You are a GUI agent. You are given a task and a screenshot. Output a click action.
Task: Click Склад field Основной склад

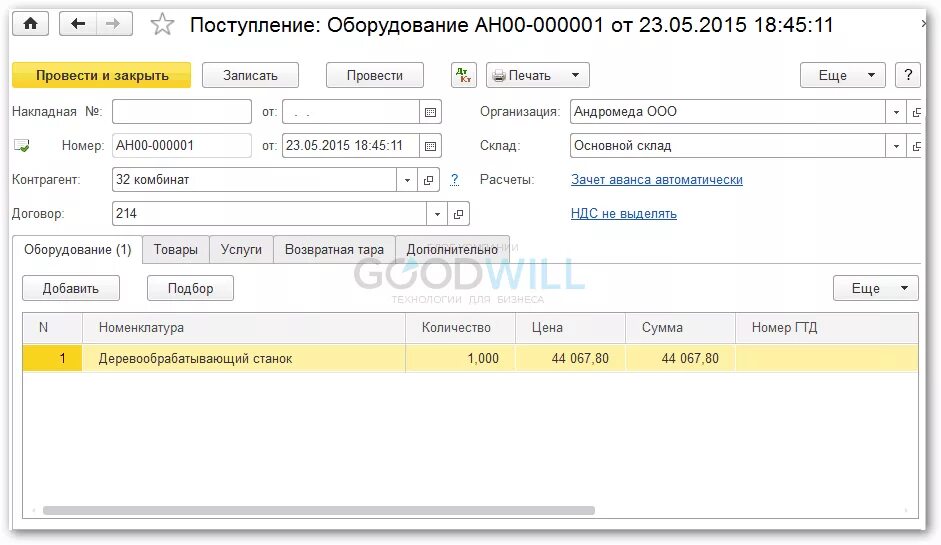(728, 146)
